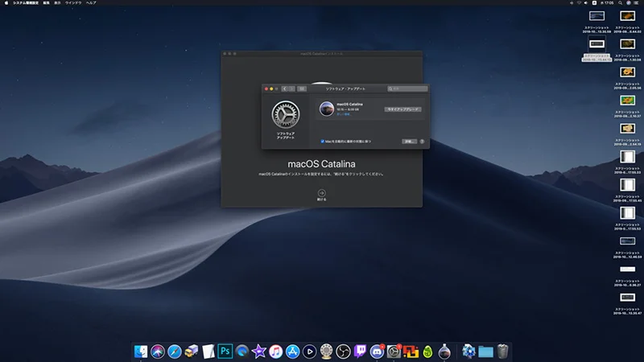Image resolution: width=644 pixels, height=362 pixels.
Task: Open Discord from the dock
Action: (377, 351)
